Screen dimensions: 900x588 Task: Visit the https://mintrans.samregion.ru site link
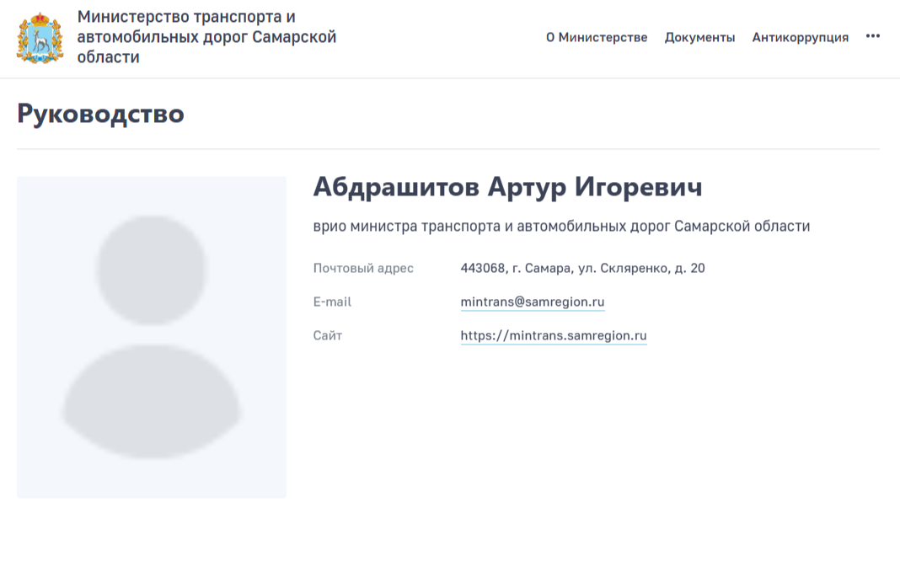553,335
